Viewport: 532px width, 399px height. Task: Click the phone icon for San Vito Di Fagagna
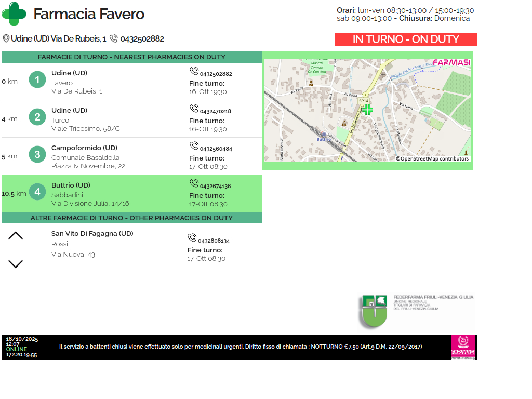coord(192,238)
